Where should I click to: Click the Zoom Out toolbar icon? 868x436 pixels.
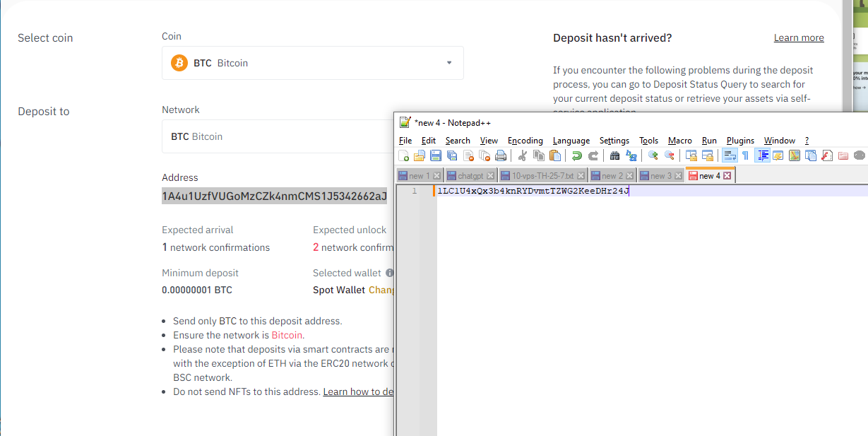[669, 155]
